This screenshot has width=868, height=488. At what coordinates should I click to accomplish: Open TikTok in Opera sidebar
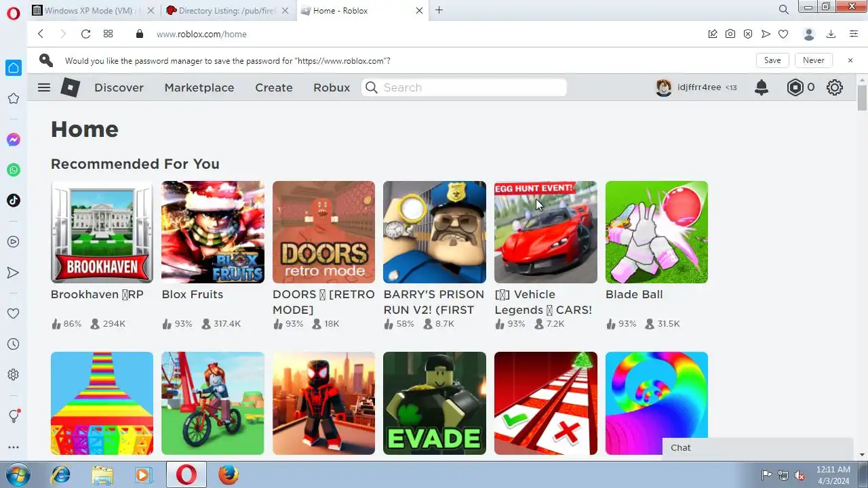(14, 201)
